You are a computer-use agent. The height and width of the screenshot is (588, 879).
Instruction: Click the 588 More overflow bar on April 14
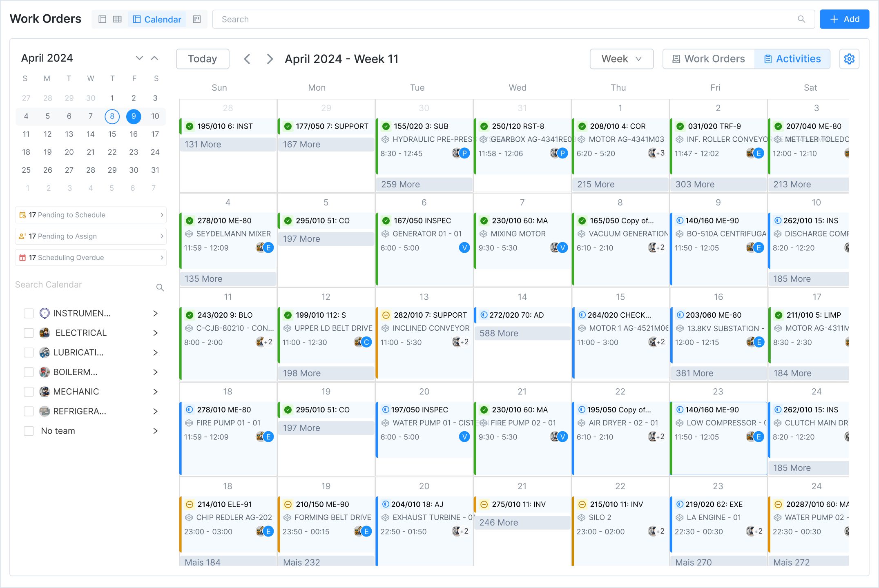tap(522, 333)
